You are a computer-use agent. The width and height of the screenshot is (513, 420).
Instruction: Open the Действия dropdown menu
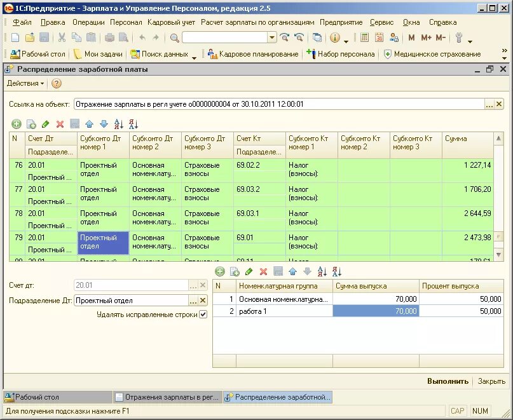pyautogui.click(x=25, y=83)
